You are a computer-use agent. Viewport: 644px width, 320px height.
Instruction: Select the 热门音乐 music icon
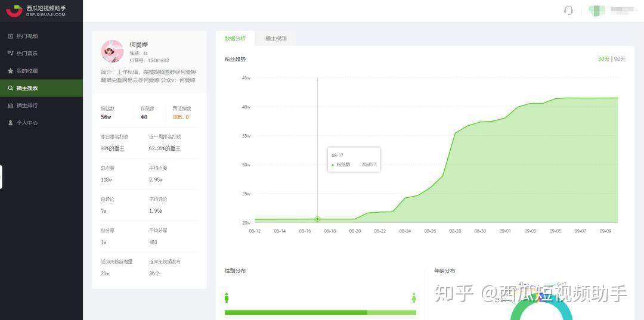pos(11,54)
